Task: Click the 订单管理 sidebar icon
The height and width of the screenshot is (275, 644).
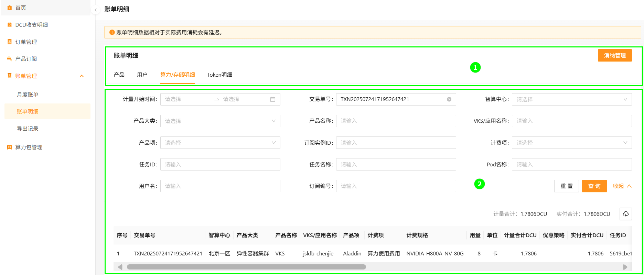Action: [x=10, y=42]
